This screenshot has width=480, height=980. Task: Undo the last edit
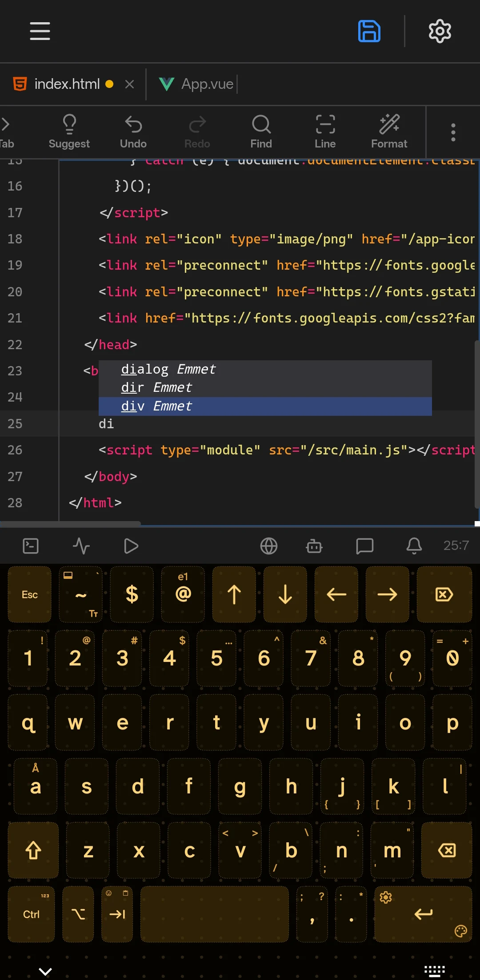133,132
